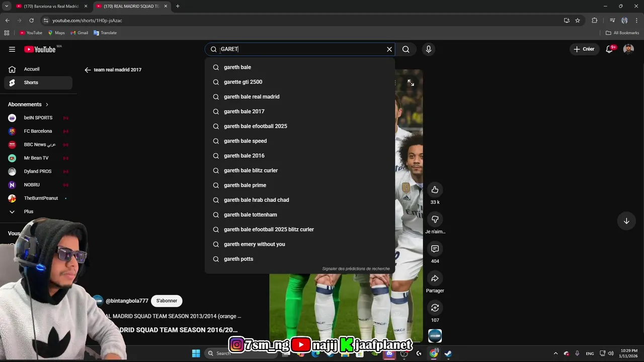Image resolution: width=644 pixels, height=362 pixels.
Task: Open a new browser tab
Action: point(178,6)
